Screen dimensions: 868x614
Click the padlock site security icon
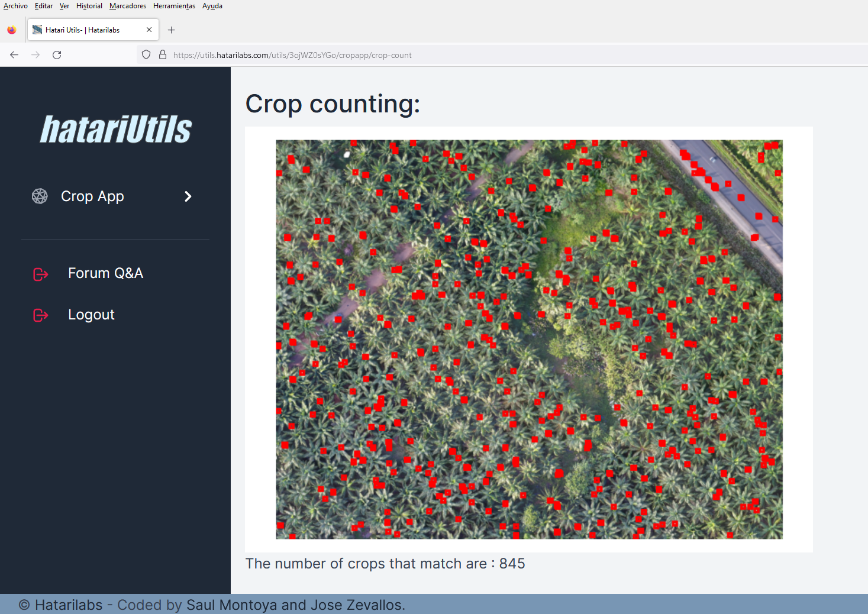(x=163, y=55)
